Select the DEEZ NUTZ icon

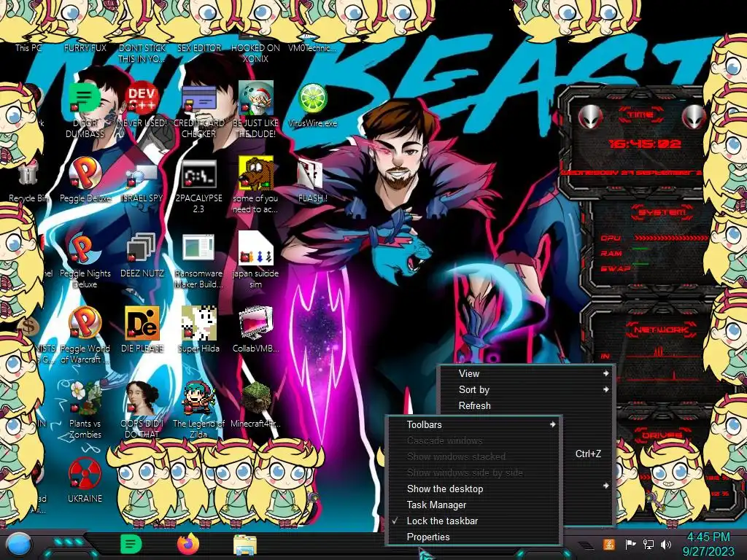point(142,249)
